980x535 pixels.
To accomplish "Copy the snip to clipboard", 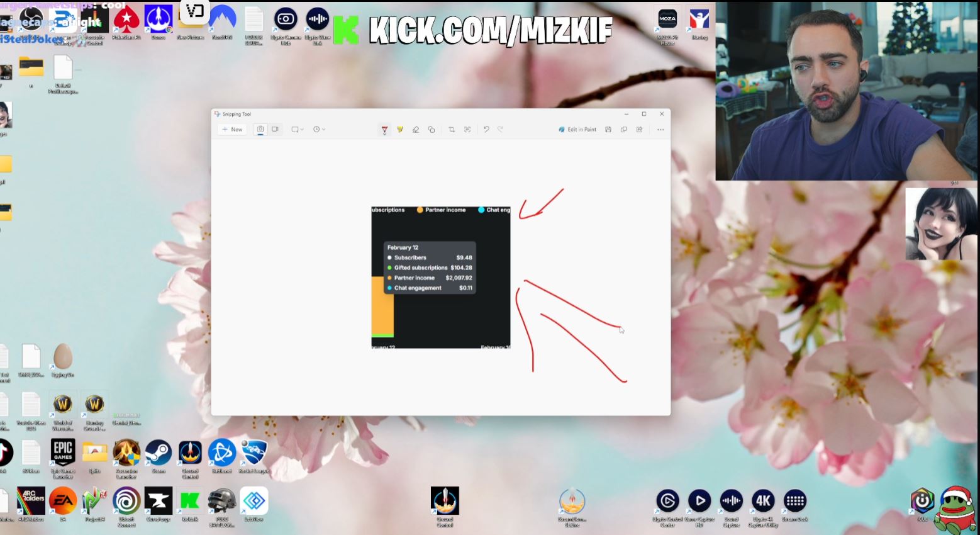I will (624, 130).
